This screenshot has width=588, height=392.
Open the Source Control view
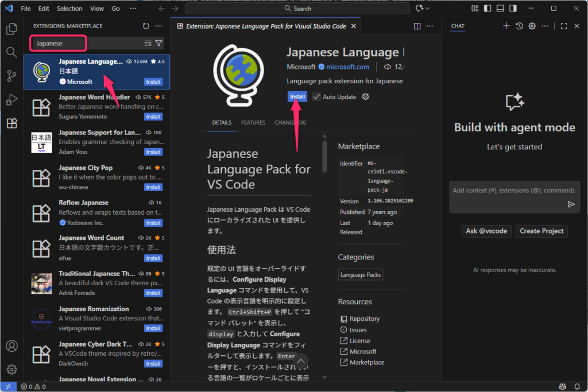[x=11, y=76]
